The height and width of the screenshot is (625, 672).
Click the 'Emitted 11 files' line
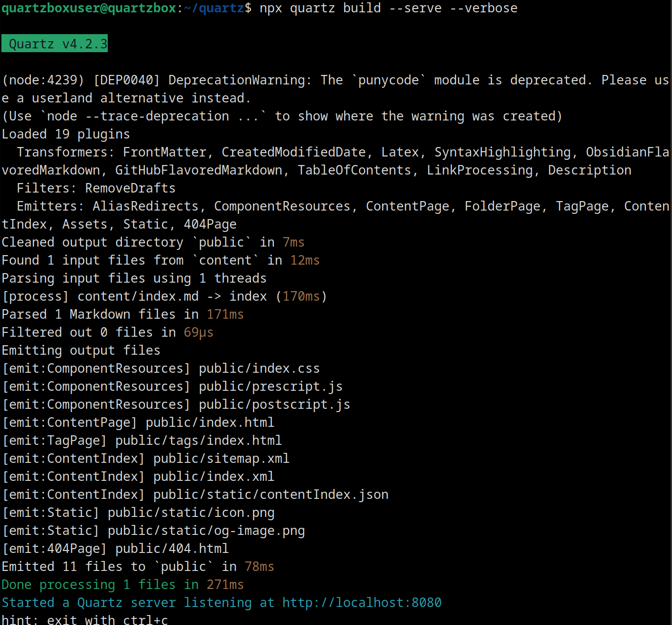(x=138, y=567)
